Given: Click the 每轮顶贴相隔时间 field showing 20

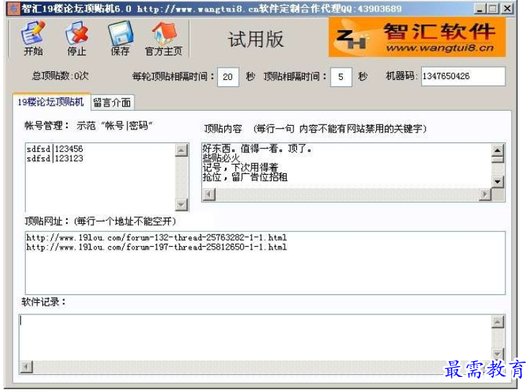Looking at the screenshot, I should pyautogui.click(x=228, y=77).
